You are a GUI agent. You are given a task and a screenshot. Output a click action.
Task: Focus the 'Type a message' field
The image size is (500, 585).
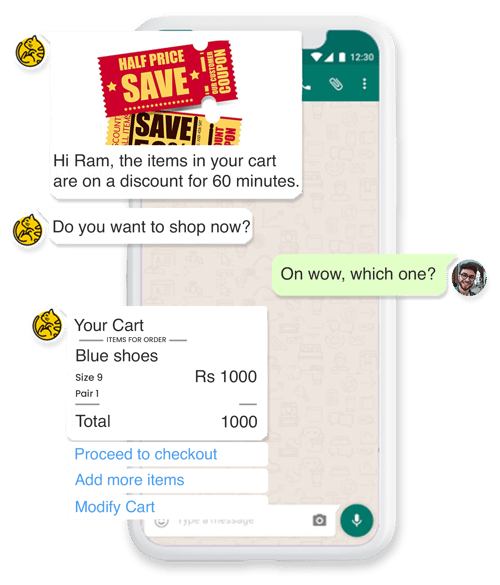239,520
